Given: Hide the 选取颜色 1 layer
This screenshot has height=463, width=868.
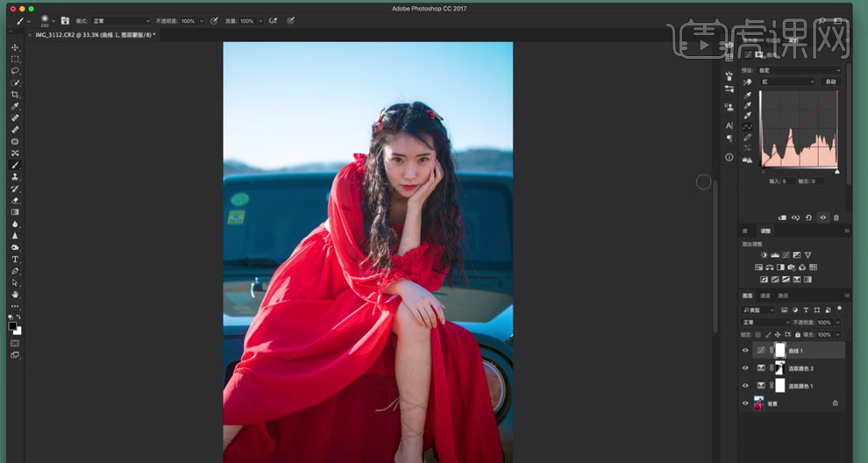Looking at the screenshot, I should tap(745, 386).
